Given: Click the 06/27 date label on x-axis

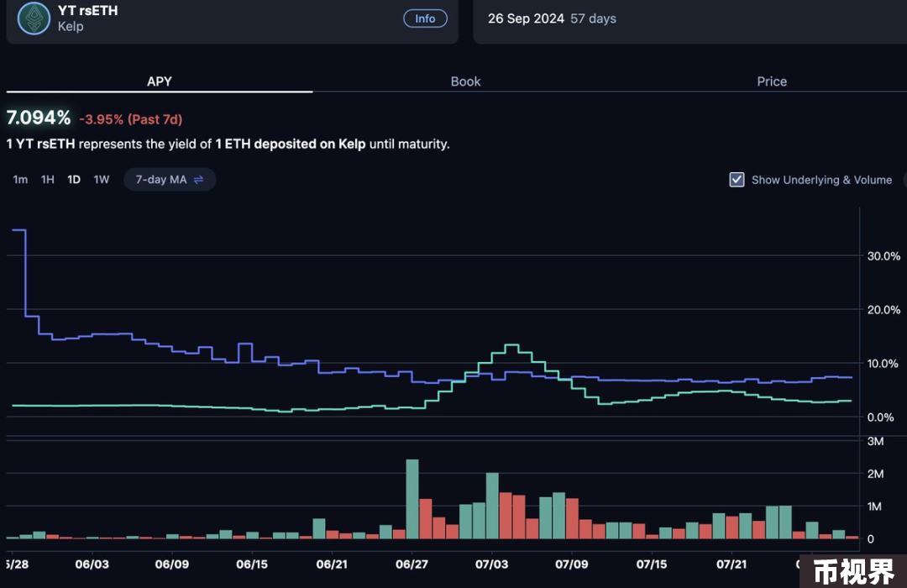Looking at the screenshot, I should pos(412,564).
